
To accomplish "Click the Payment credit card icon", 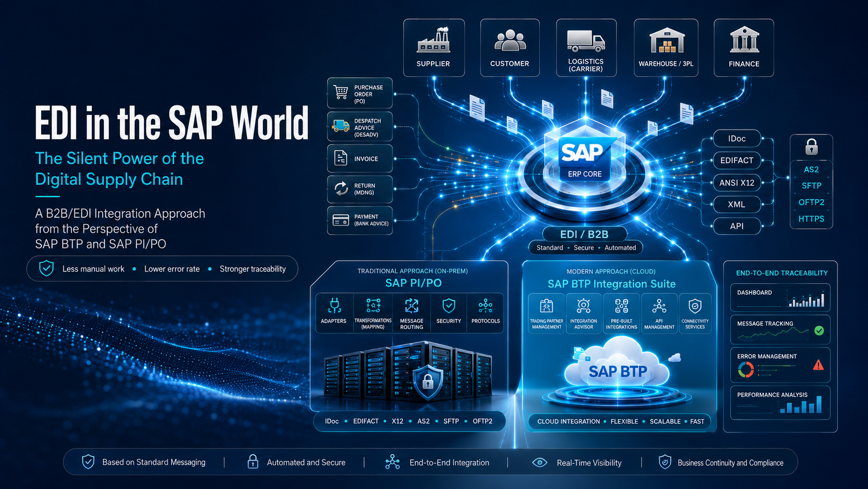I will [x=341, y=220].
